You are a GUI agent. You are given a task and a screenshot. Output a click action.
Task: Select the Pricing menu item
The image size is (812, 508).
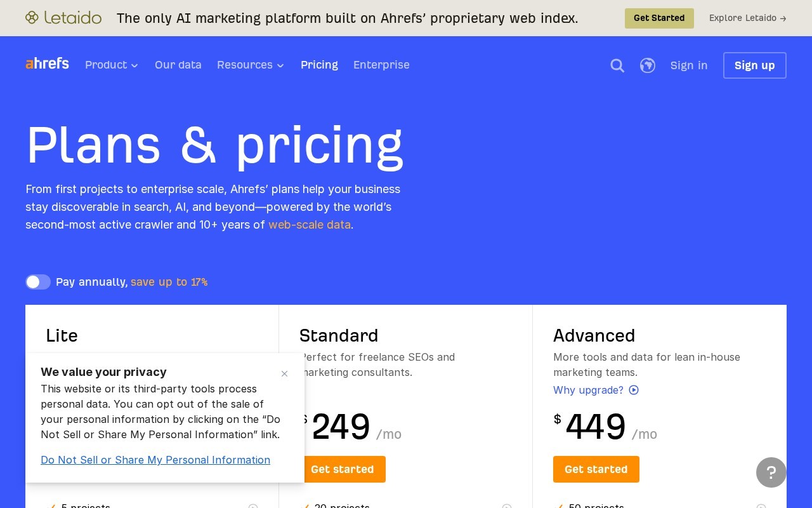319,65
